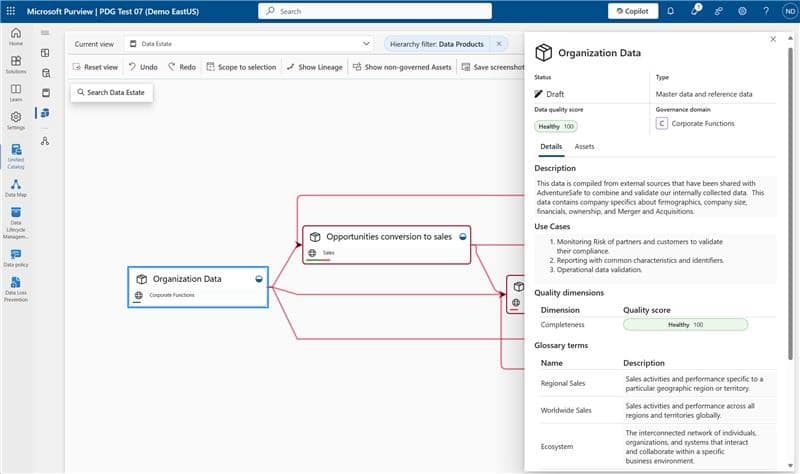The width and height of the screenshot is (800, 474).
Task: Click globe icon on Organization Data node
Action: pos(139,295)
